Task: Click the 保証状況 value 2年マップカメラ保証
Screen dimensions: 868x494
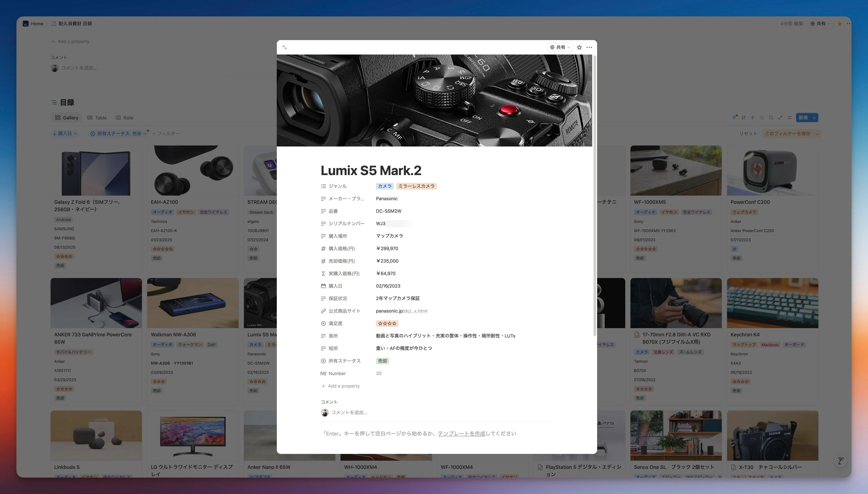Action: [x=398, y=298]
